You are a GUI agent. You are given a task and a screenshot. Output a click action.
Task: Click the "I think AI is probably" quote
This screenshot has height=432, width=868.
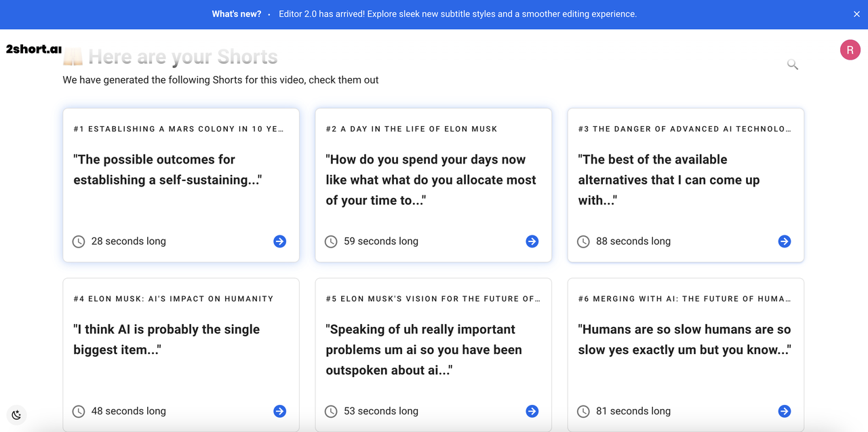[x=167, y=339]
